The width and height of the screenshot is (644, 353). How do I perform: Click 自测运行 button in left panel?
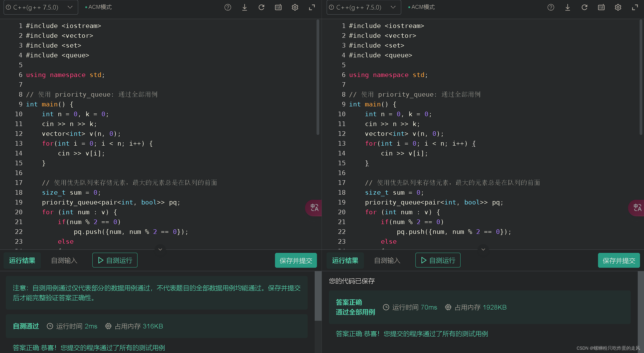[115, 260]
